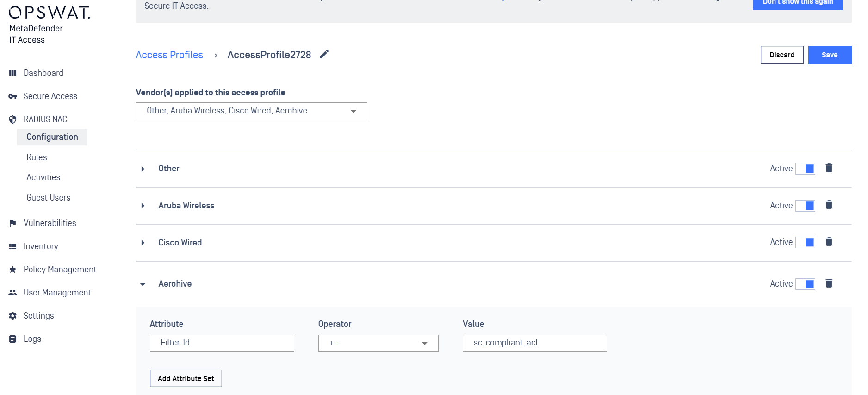Open Secure Access menu item

50,96
